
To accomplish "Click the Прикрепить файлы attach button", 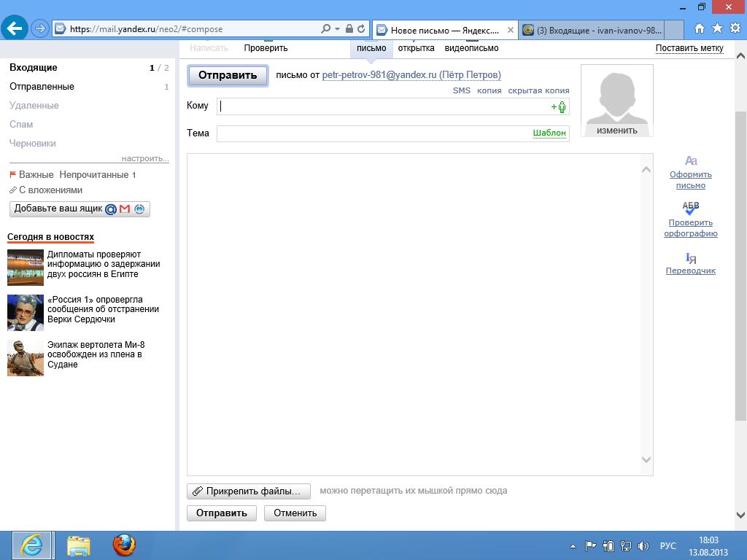I will [x=249, y=491].
